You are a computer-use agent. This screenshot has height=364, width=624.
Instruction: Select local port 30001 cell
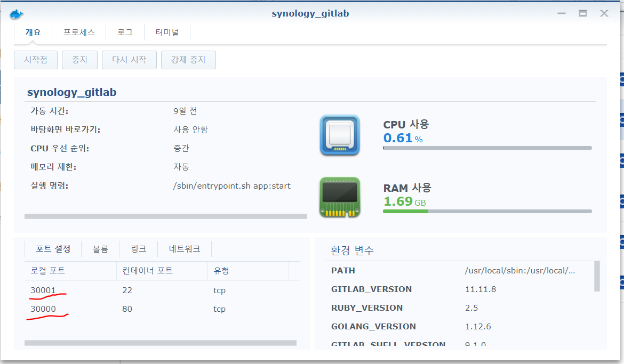[x=43, y=290]
